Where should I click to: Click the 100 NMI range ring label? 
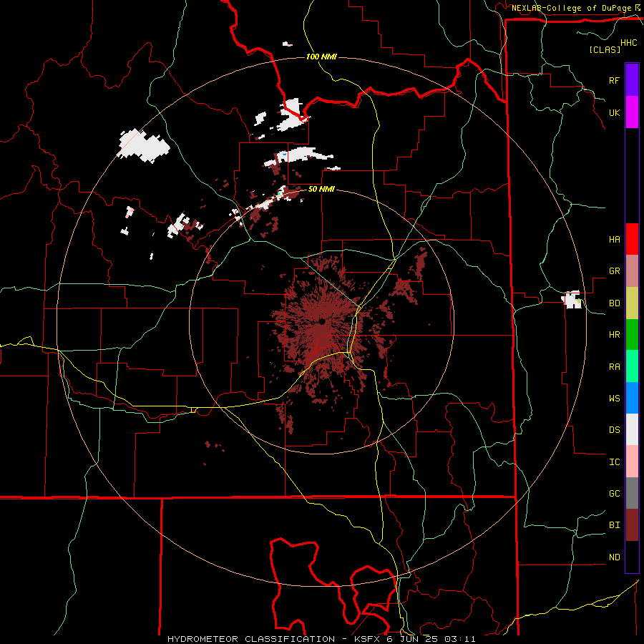pos(321,57)
